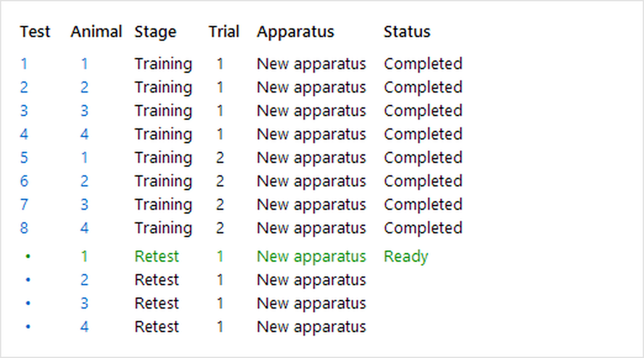The image size is (644, 358).
Task: Click the Status column header
Action: [x=407, y=31]
